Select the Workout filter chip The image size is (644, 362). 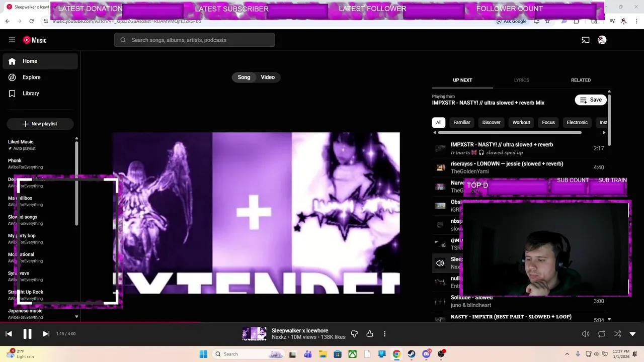(521, 122)
